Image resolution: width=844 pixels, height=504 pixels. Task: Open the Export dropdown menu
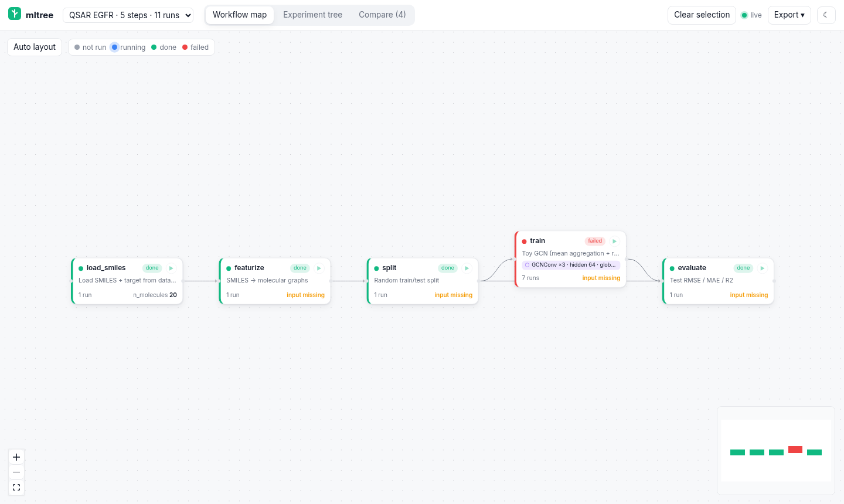tap(789, 15)
